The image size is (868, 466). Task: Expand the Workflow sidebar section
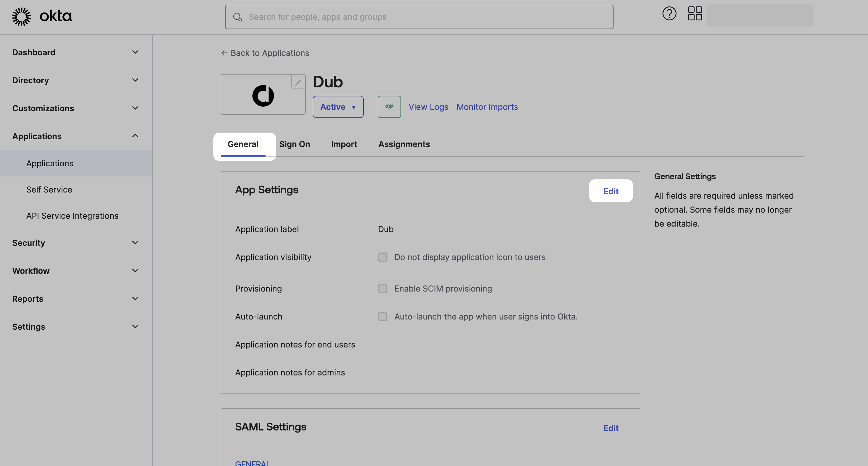76,271
